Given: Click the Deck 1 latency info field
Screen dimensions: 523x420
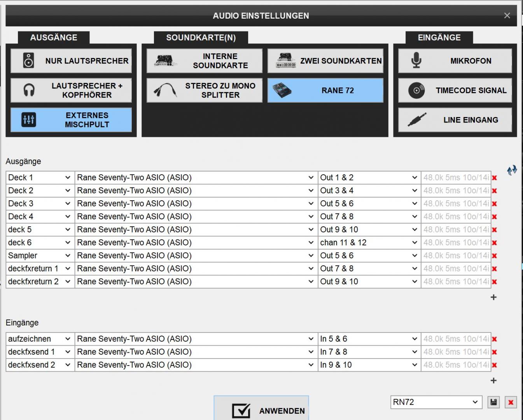Looking at the screenshot, I should click(x=456, y=178).
